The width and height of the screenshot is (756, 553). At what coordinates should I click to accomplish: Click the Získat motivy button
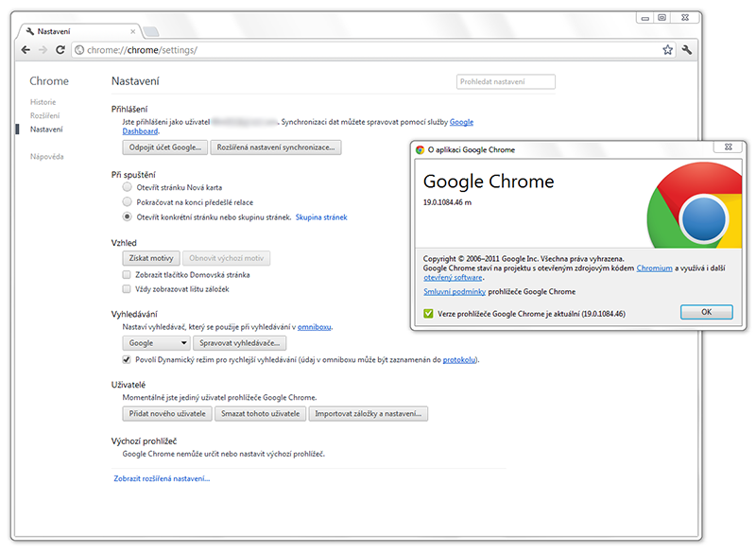(151, 258)
